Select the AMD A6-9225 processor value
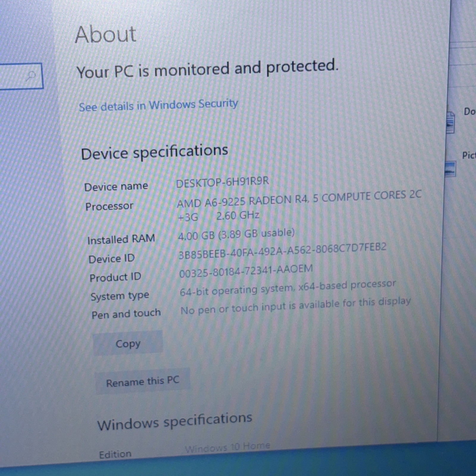The width and height of the screenshot is (476, 476). pos(299,206)
